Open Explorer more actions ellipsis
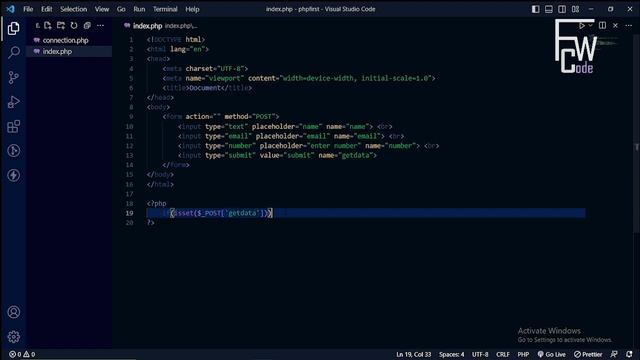Image resolution: width=640 pixels, height=360 pixels. [100, 26]
